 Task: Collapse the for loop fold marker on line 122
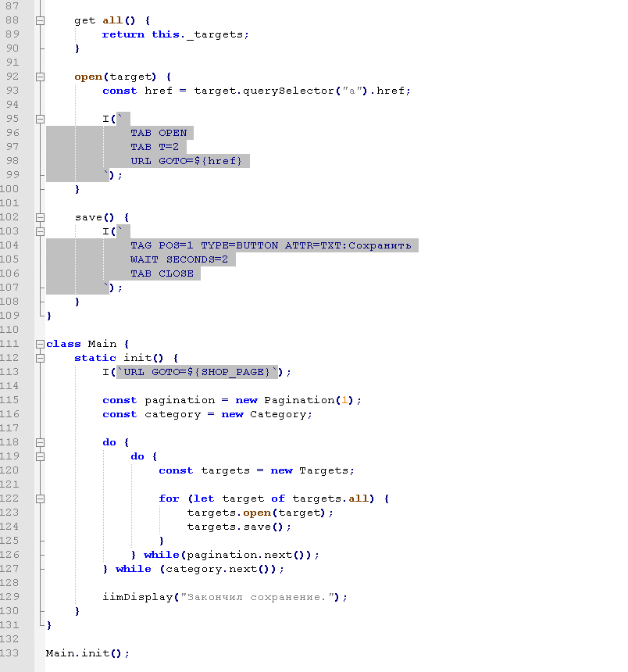point(40,499)
